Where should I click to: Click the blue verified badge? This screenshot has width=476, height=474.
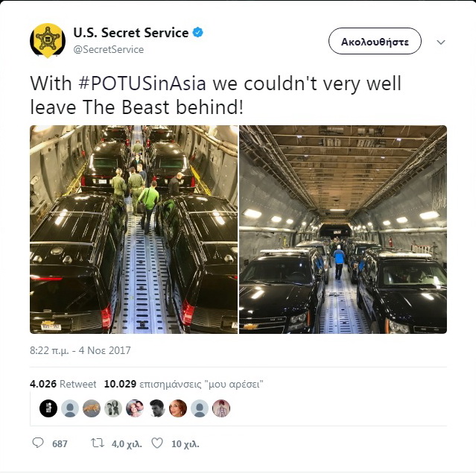pyautogui.click(x=198, y=32)
